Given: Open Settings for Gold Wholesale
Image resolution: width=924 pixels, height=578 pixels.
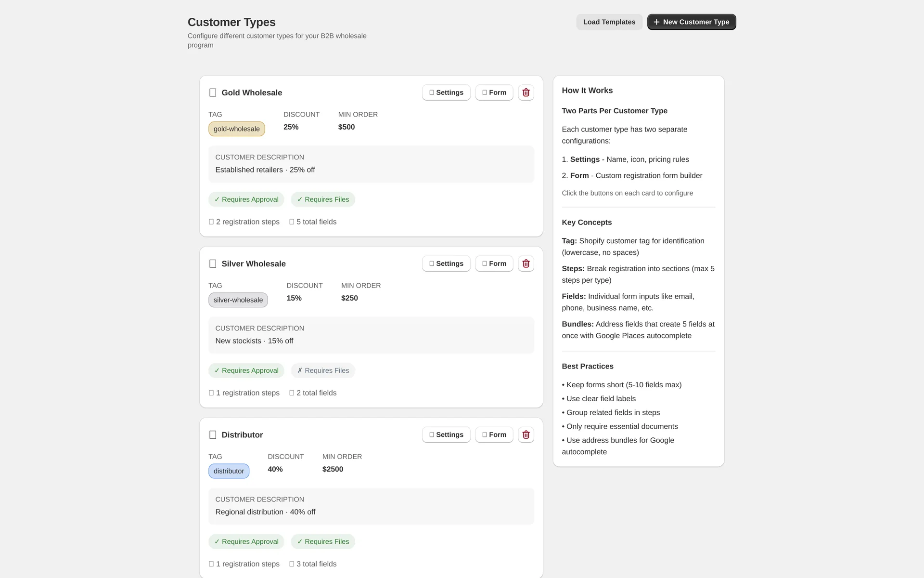Looking at the screenshot, I should 446,92.
